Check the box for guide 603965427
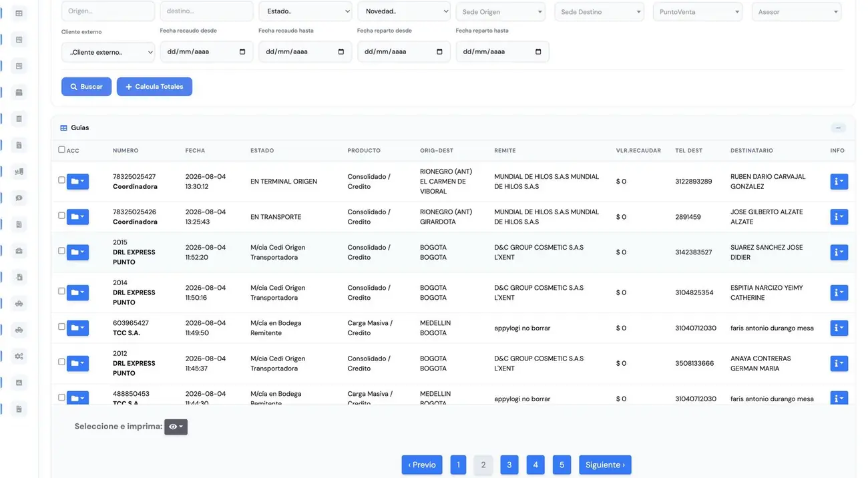Screen dimensions: 868x478 61,326
